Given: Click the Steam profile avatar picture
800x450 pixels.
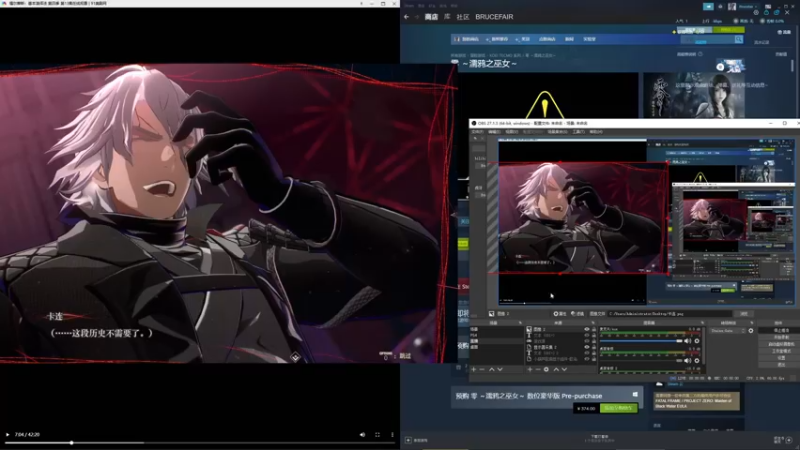Looking at the screenshot, I should pyautogui.click(x=732, y=7).
